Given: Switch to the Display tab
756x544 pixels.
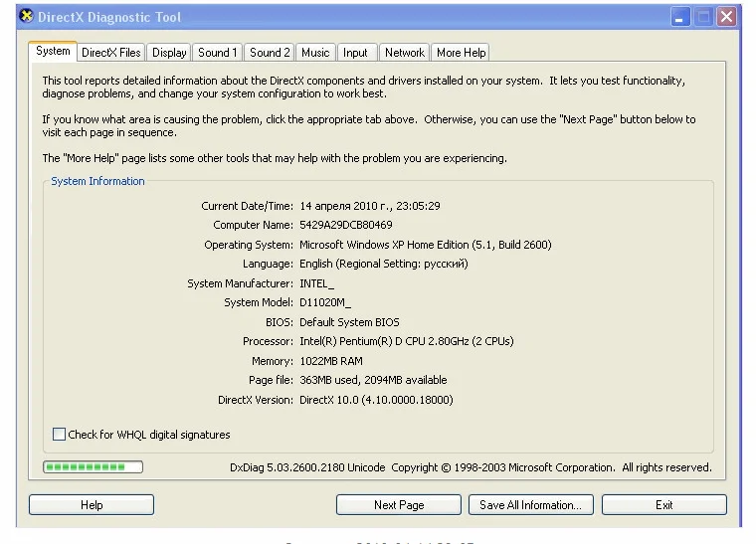Looking at the screenshot, I should click(169, 53).
